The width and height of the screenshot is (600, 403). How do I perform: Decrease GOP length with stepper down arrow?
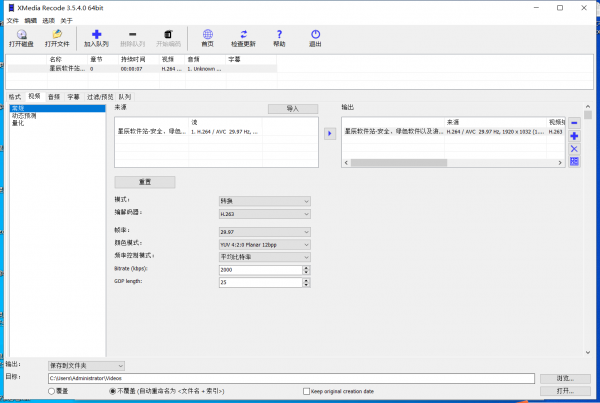(306, 285)
